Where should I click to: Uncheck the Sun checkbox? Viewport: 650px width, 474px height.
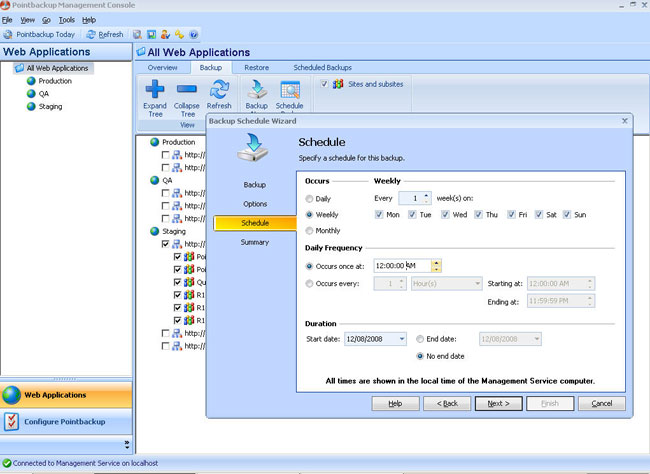pos(567,214)
